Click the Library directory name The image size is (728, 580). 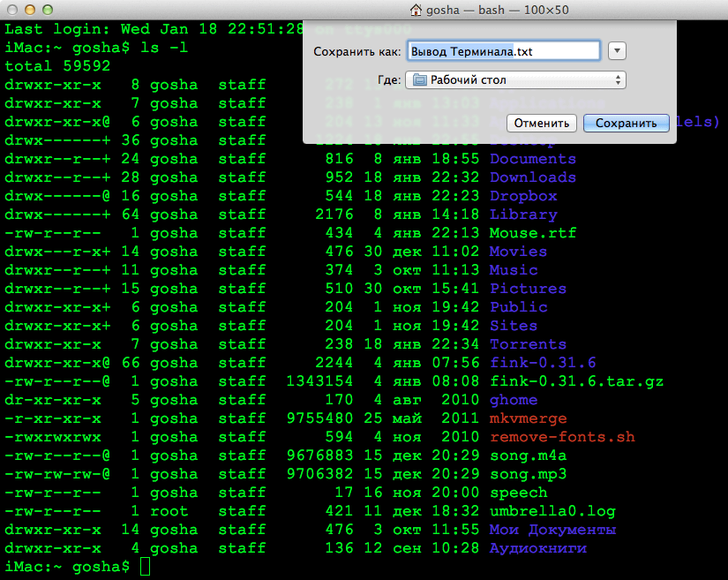tap(523, 215)
